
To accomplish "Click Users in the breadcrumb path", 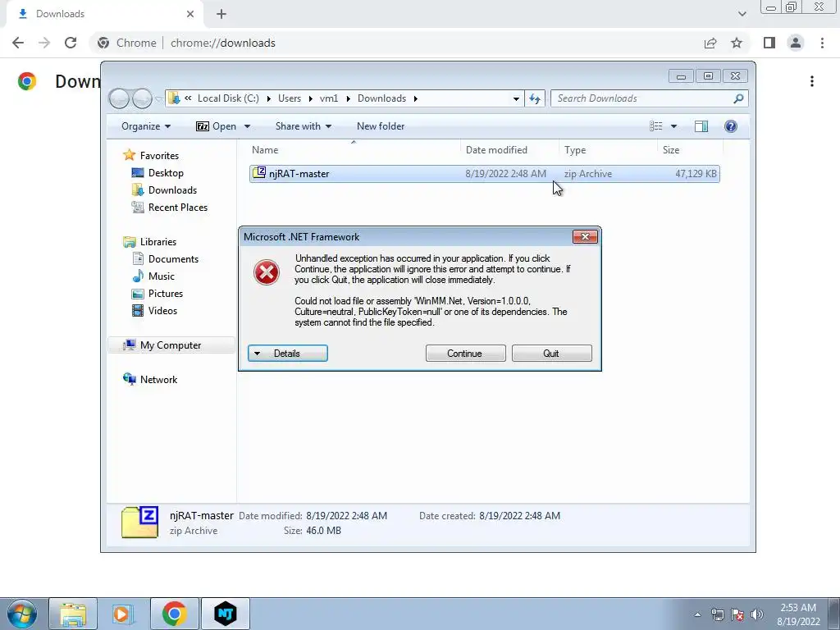I will (290, 98).
